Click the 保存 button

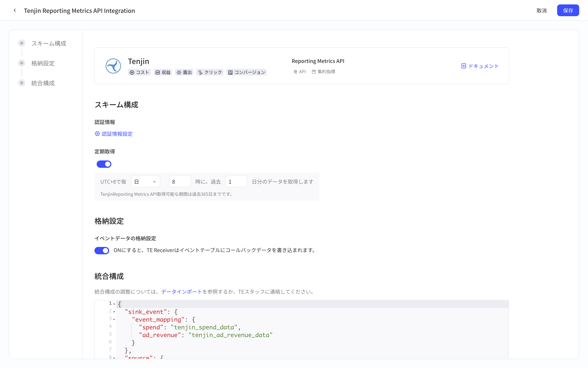pyautogui.click(x=568, y=10)
